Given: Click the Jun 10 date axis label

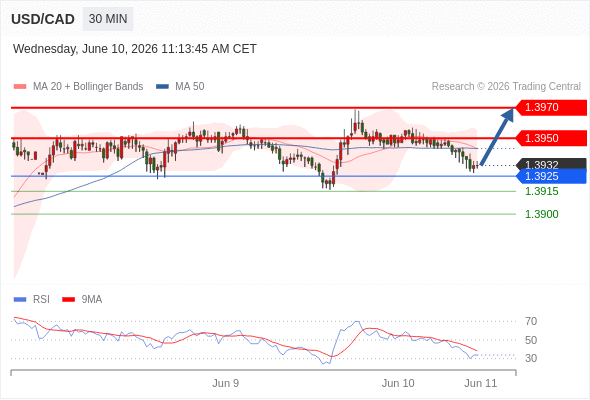Looking at the screenshot, I should (398, 383).
